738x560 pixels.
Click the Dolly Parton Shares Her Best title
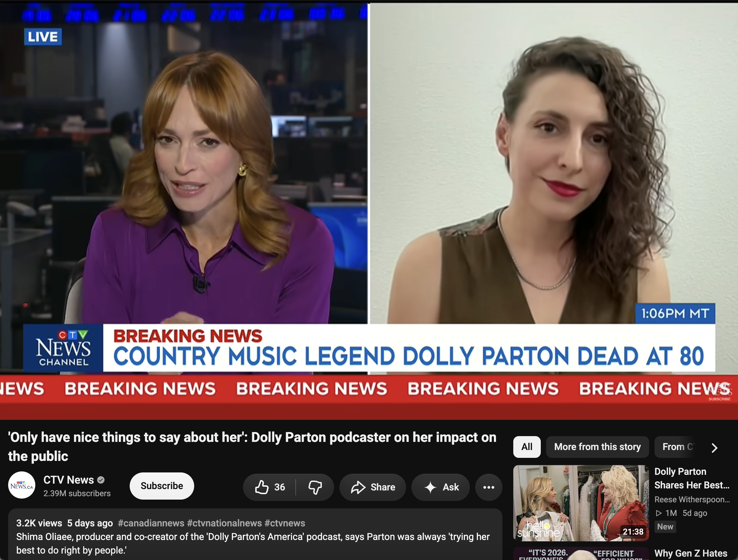691,478
